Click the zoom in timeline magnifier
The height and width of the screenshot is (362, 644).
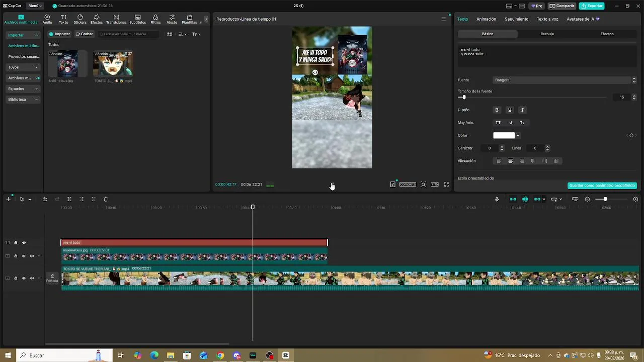(635, 199)
